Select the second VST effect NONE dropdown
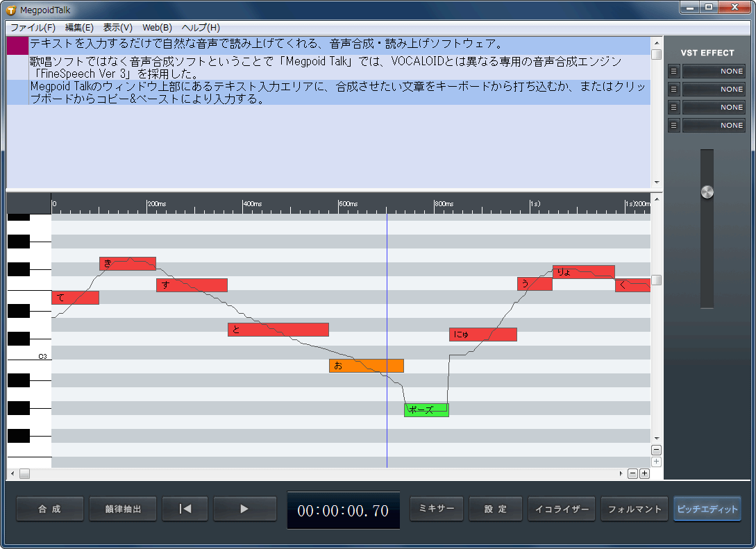Screen dimensions: 756x549 click(714, 89)
